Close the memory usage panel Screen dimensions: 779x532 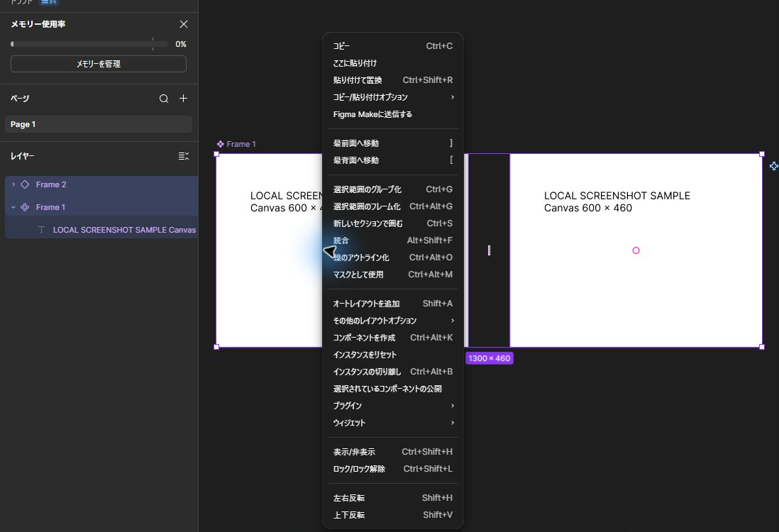click(x=183, y=24)
